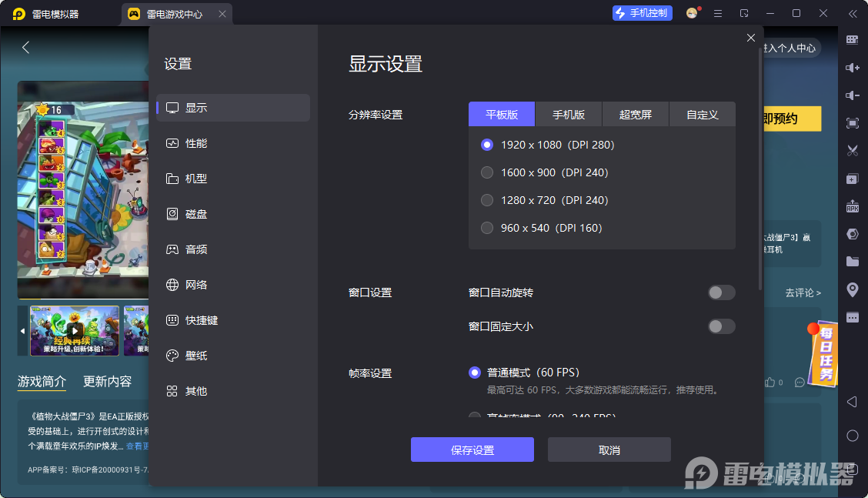Click the scissors screenshot icon

853,151
